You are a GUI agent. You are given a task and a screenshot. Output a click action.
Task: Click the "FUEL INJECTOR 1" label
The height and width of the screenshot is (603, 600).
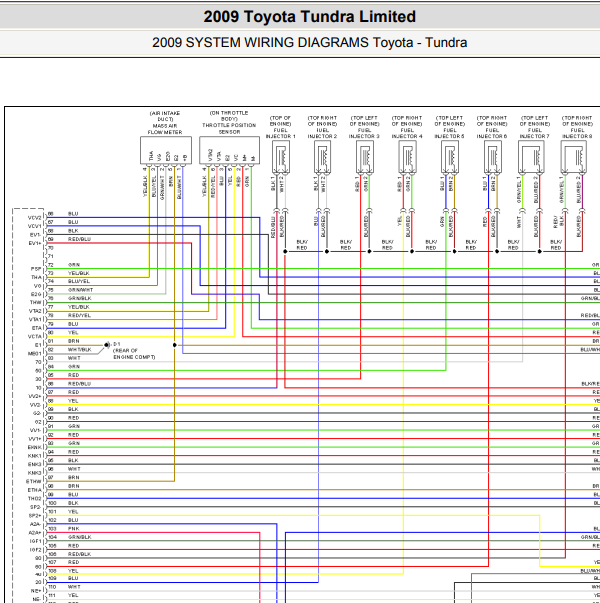[x=280, y=133]
